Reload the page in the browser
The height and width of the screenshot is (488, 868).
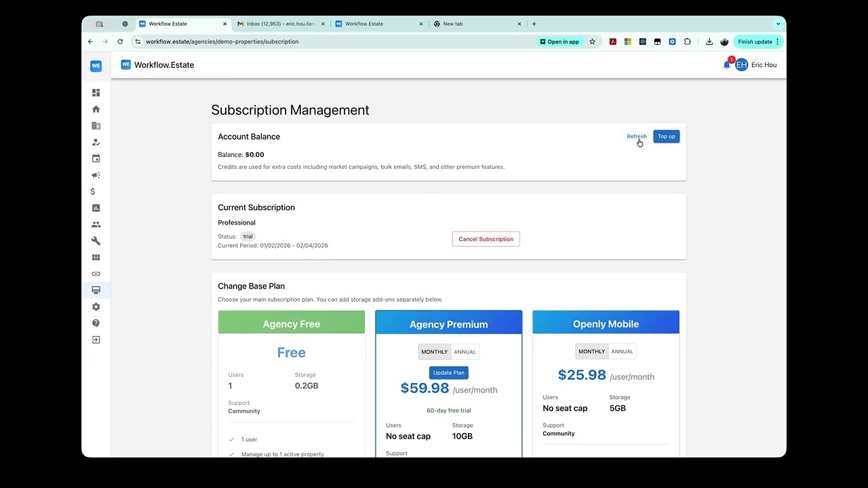120,41
